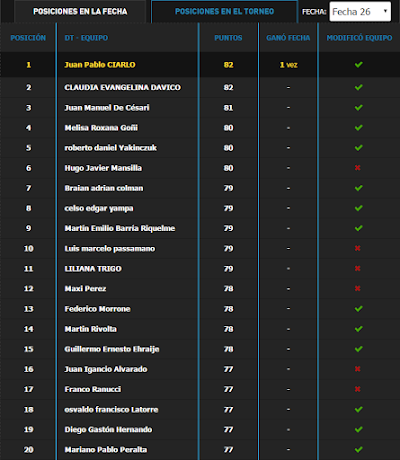
Task: Click green check for Diego Gastón Hernando
Action: point(359,429)
